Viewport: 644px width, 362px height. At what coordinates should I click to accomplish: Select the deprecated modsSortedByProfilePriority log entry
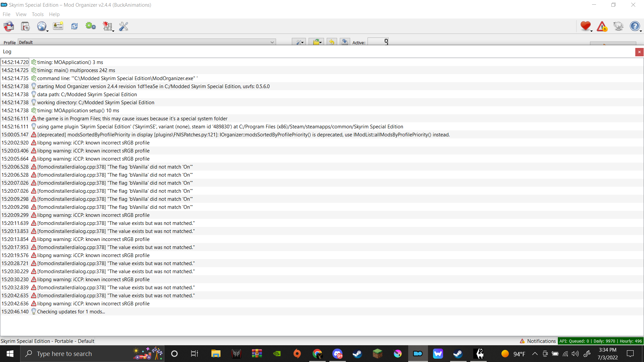pos(243,135)
